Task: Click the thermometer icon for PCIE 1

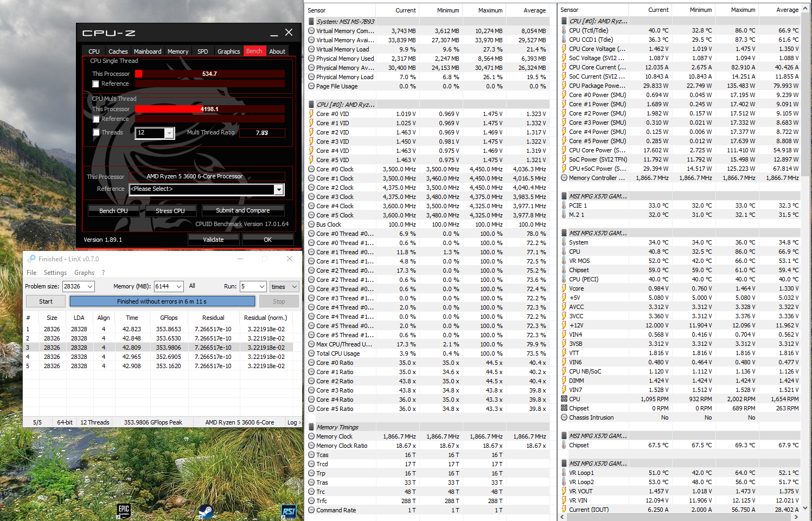Action: click(564, 205)
